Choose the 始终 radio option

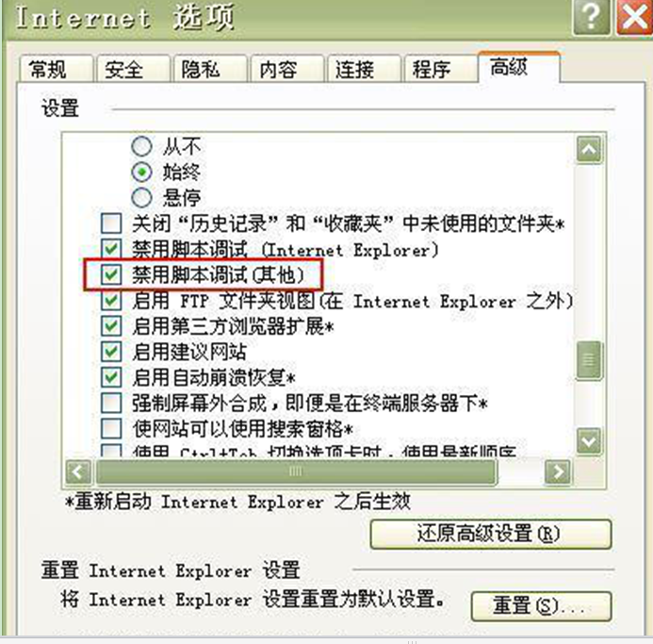pyautogui.click(x=141, y=172)
